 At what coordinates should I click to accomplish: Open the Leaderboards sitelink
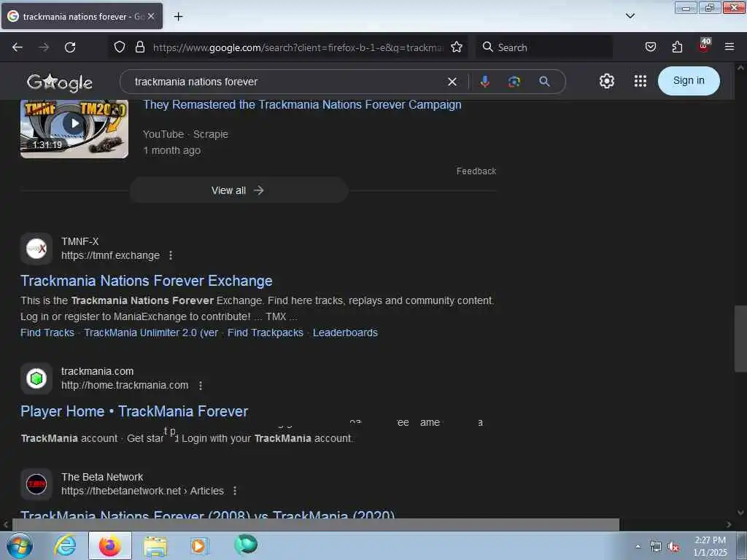pos(345,332)
